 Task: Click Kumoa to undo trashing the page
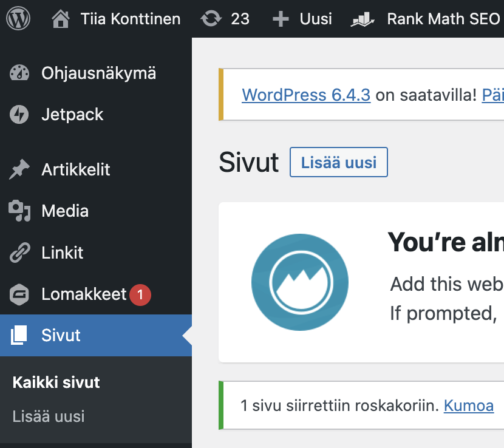pos(468,406)
